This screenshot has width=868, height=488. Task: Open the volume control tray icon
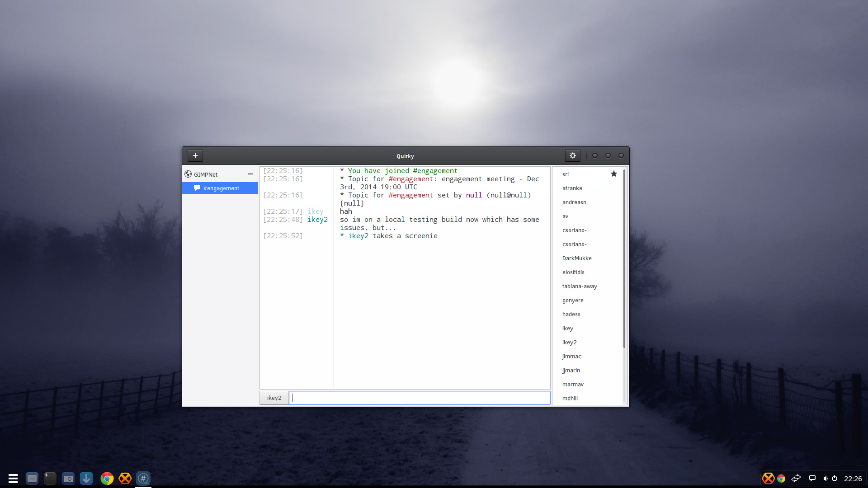[x=825, y=479]
